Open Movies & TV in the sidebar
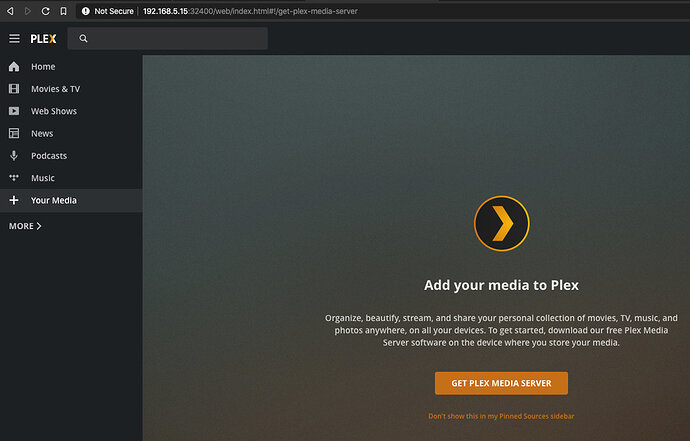Screen dimensions: 690x441 [x=71, y=89]
